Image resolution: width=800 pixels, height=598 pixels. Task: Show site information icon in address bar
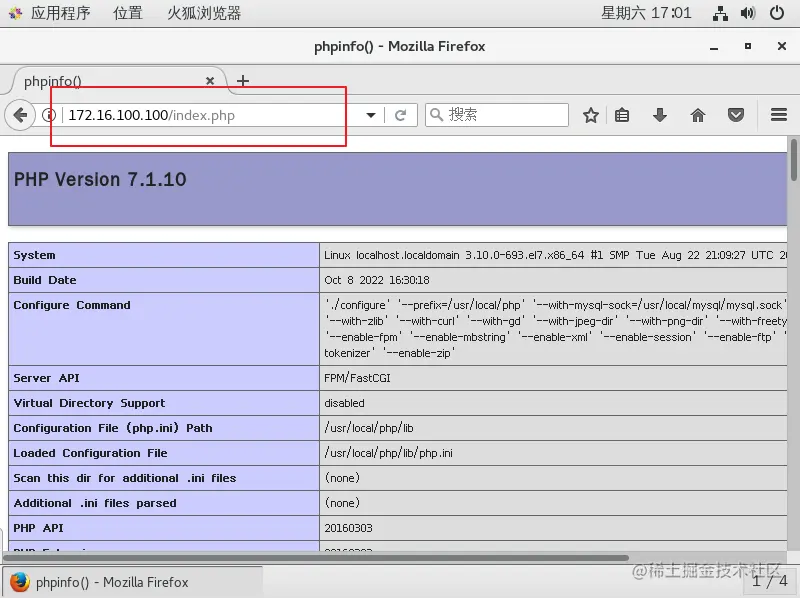click(49, 115)
